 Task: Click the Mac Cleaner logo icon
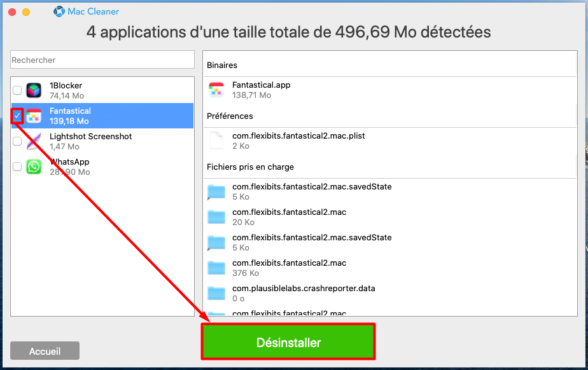click(x=59, y=11)
